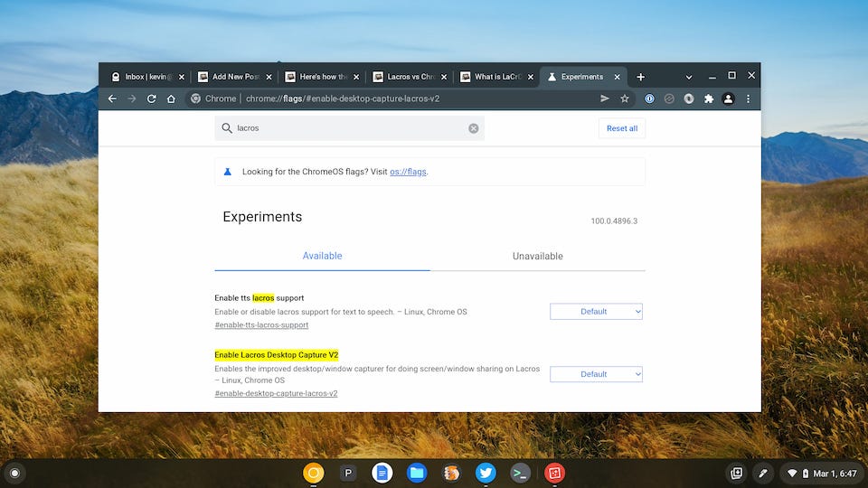Click the Chrome site info icon in the address bar
Image resolution: width=868 pixels, height=488 pixels.
(x=195, y=99)
